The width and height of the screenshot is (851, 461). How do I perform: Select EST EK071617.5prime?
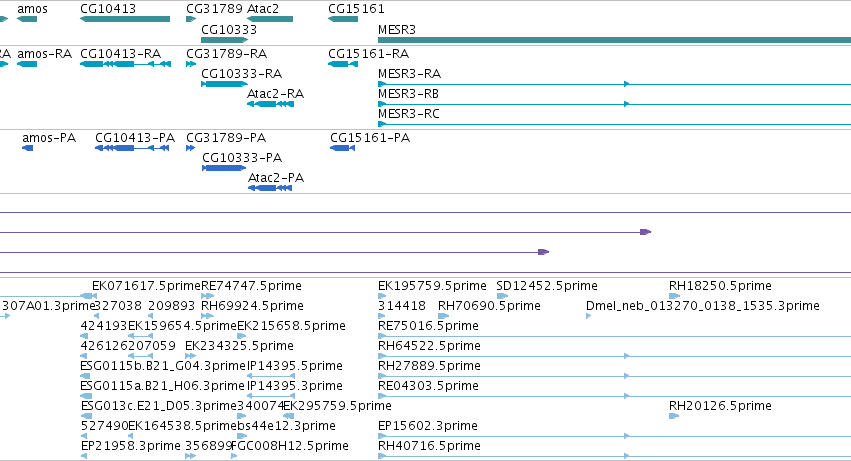[92, 296]
